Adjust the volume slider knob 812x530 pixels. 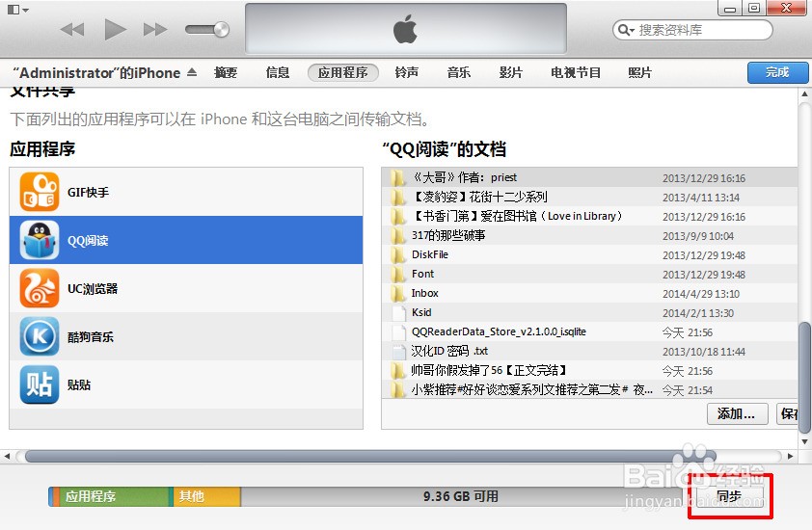point(222,29)
